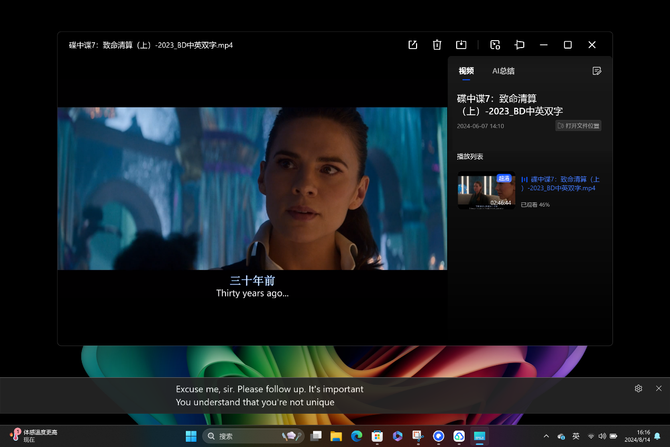Screen dimensions: 670x447
Task: Open the cloud drive app in taskbar
Action: tap(459, 436)
